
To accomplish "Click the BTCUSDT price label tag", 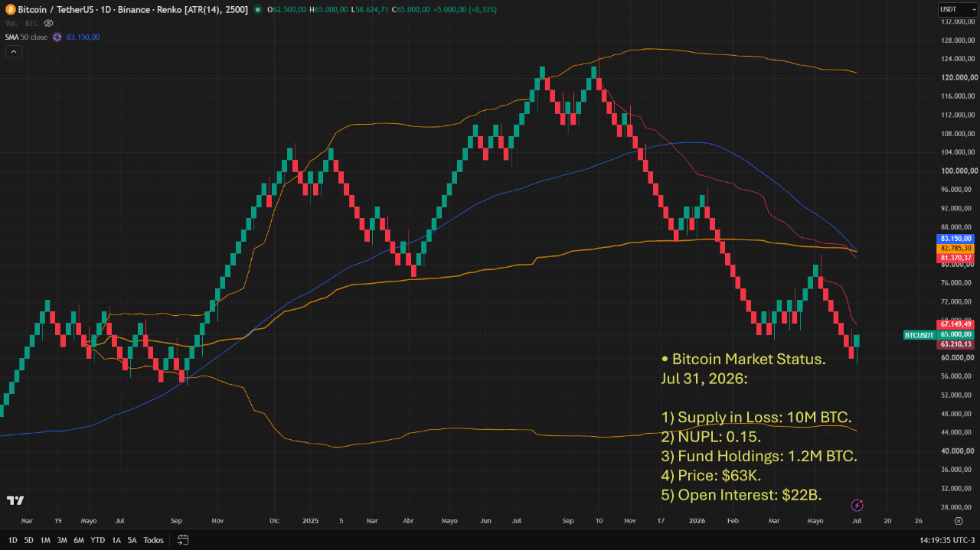I will coord(919,335).
